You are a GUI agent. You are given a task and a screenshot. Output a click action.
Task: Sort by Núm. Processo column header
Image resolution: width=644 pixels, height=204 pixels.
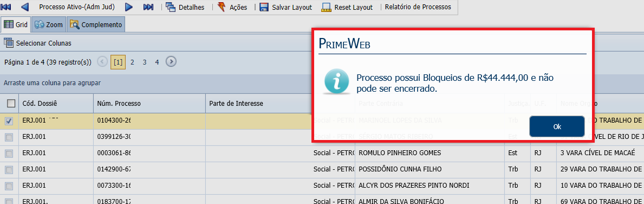click(x=149, y=103)
